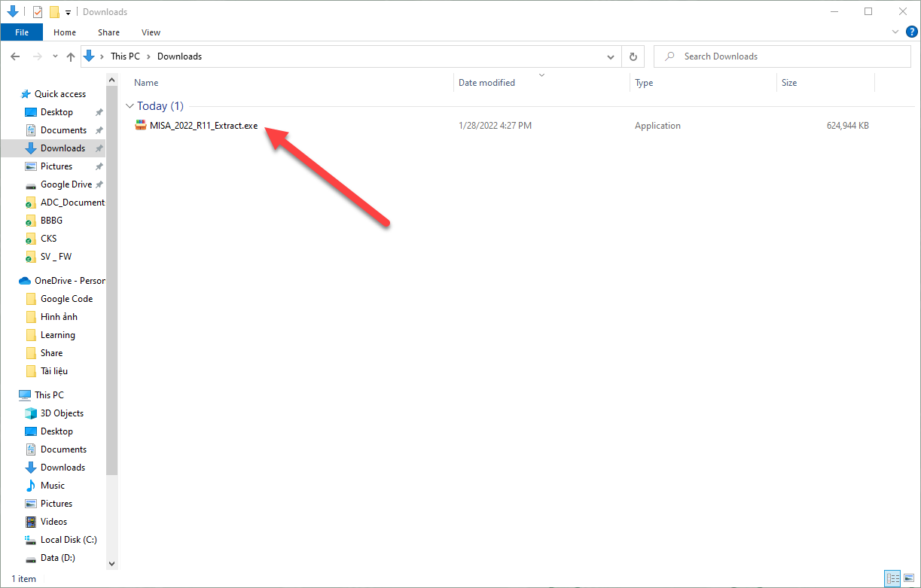Open the Hình ảnh folder
Viewport: 921px width, 588px height.
[59, 317]
